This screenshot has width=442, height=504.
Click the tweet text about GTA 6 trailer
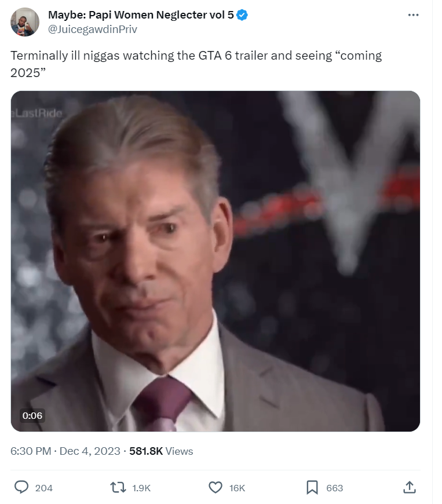(x=196, y=64)
